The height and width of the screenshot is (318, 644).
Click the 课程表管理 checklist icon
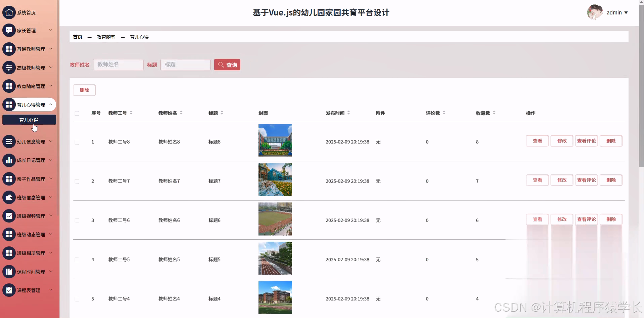tap(9, 290)
